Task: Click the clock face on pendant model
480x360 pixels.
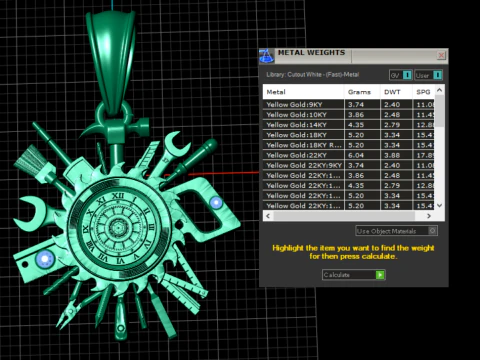Action: (117, 227)
